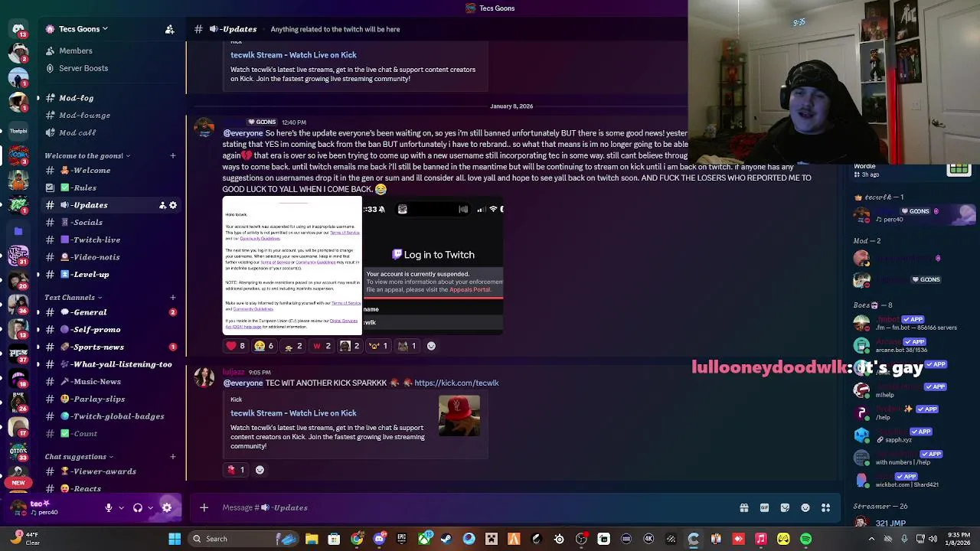This screenshot has height=551, width=980.
Task: Collapse the Chat suggestions category
Action: 79,457
